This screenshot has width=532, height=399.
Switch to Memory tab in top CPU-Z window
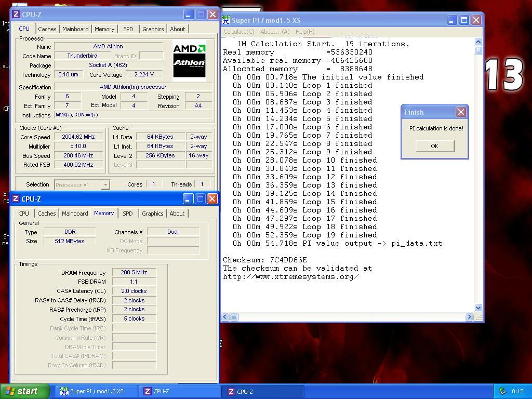[x=104, y=29]
